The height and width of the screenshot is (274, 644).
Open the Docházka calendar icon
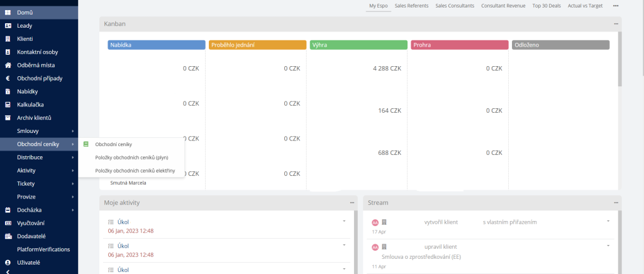(x=8, y=210)
